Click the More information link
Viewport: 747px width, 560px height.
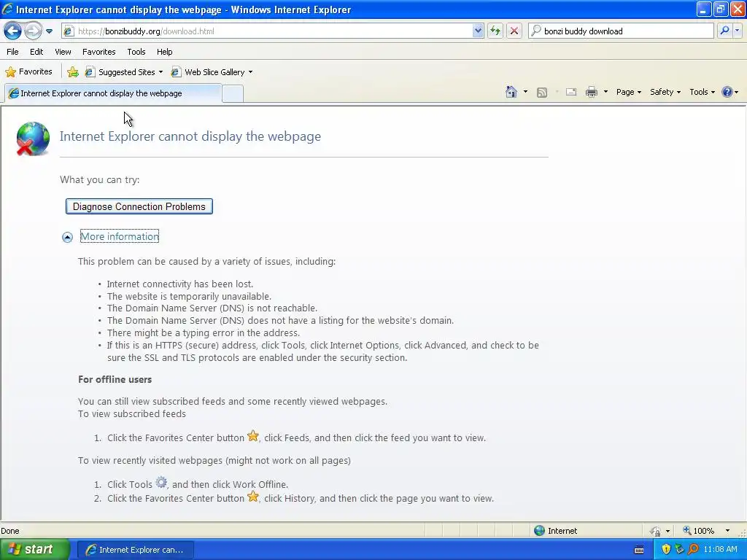[x=120, y=237]
